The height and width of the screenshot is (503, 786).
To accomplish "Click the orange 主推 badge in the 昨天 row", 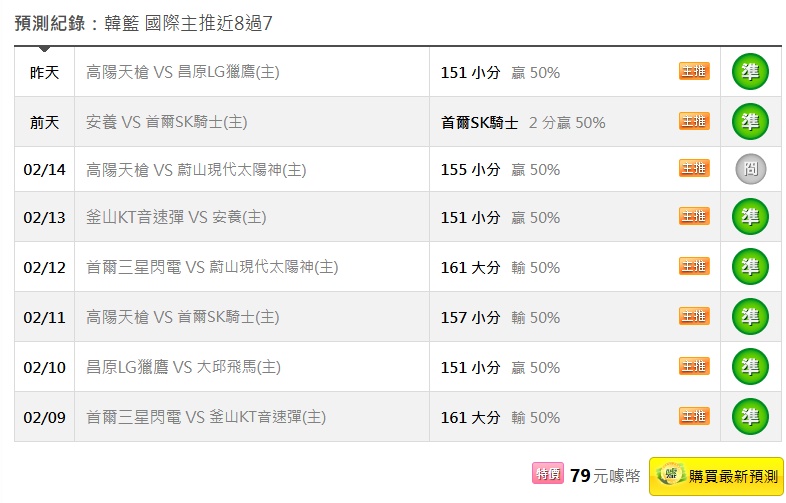I will (x=694, y=72).
